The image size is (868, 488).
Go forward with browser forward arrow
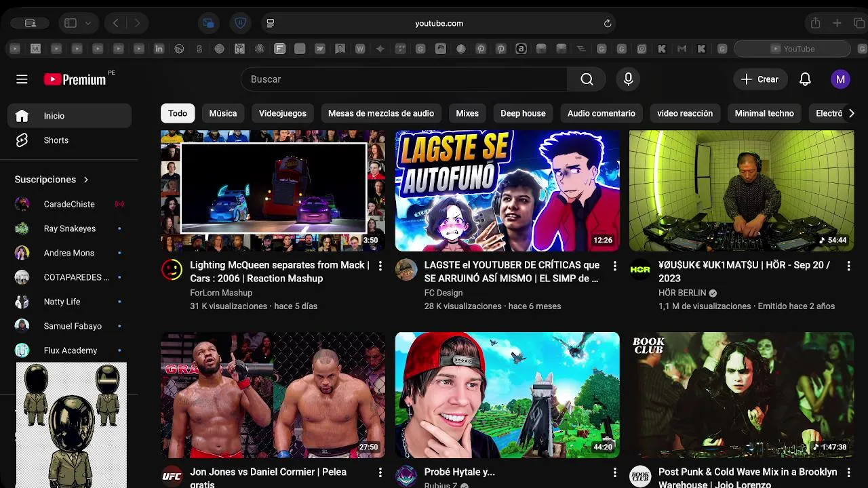pos(137,23)
